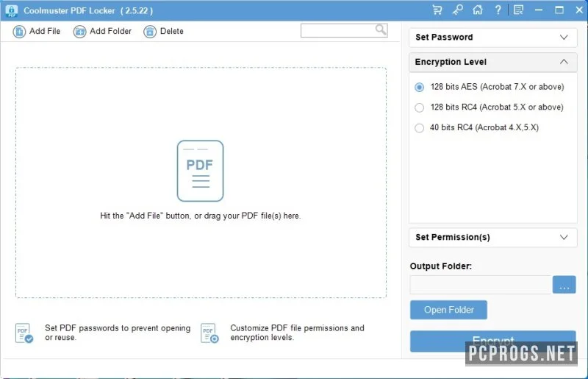Screen dimensions: 588x379
Task: Expand the Set Permission(s) section
Action: [x=492, y=238]
